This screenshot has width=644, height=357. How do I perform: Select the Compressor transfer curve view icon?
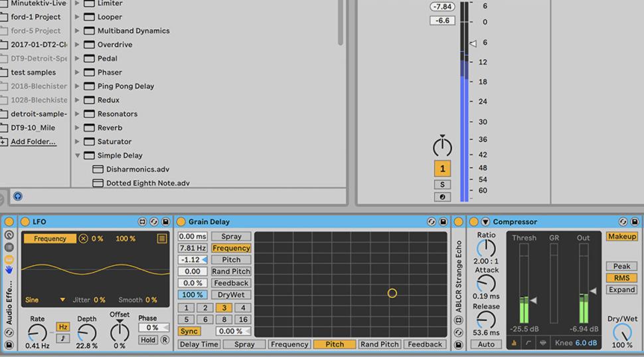point(529,344)
